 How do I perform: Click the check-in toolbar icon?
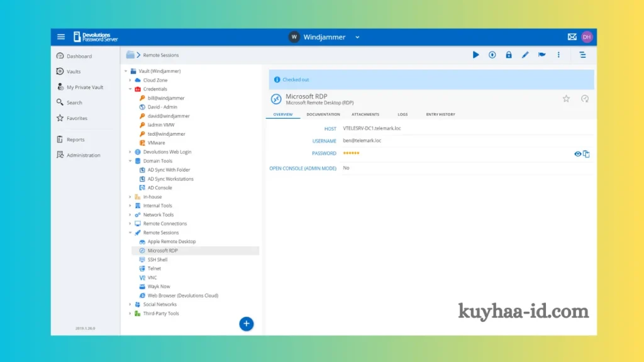[492, 55]
